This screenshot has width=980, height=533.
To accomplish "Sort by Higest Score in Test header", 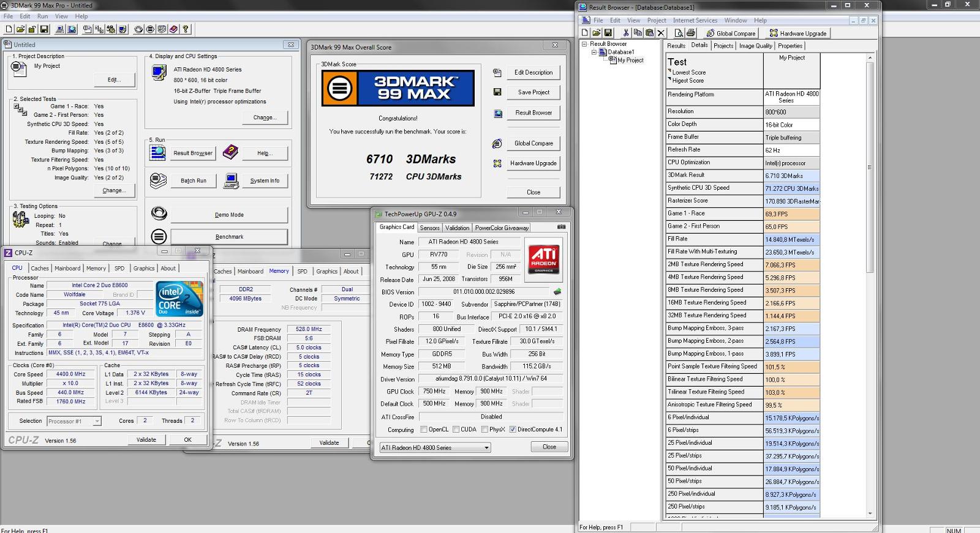I will [x=688, y=81].
